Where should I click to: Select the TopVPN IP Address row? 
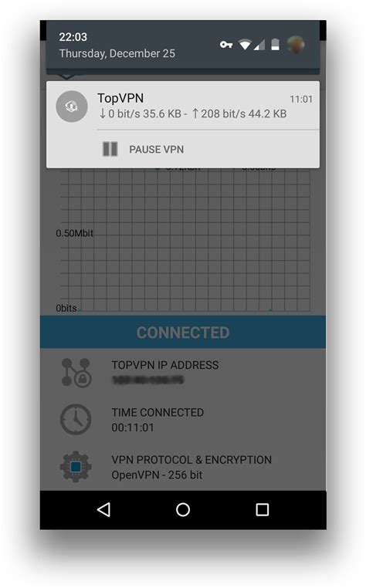[x=183, y=373]
